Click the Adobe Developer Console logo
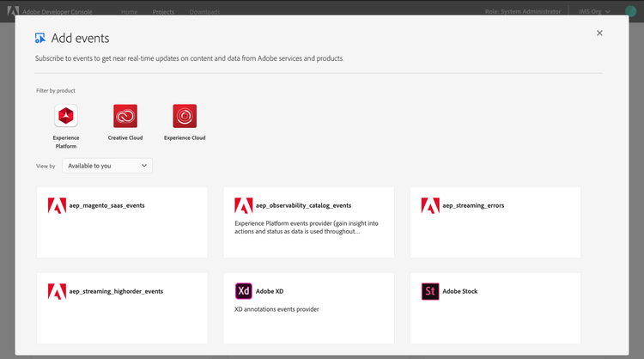The width and height of the screenshot is (644, 359). (x=13, y=11)
